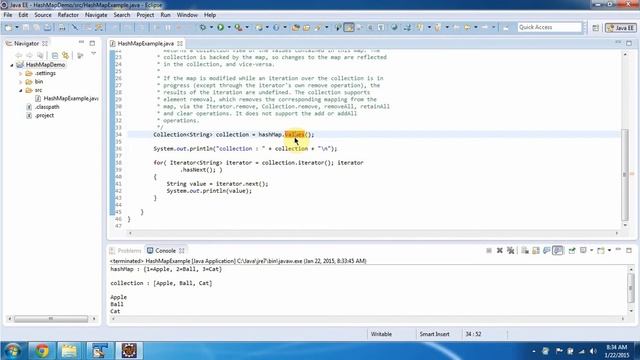The width and height of the screenshot is (640, 360).
Task: Open the Project menu
Action: (x=145, y=15)
